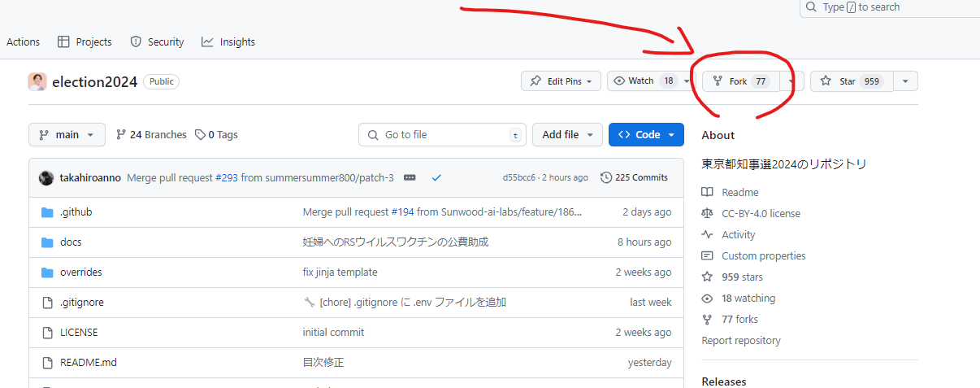Star the repository with Star button
This screenshot has height=388, width=980.
pyautogui.click(x=852, y=81)
